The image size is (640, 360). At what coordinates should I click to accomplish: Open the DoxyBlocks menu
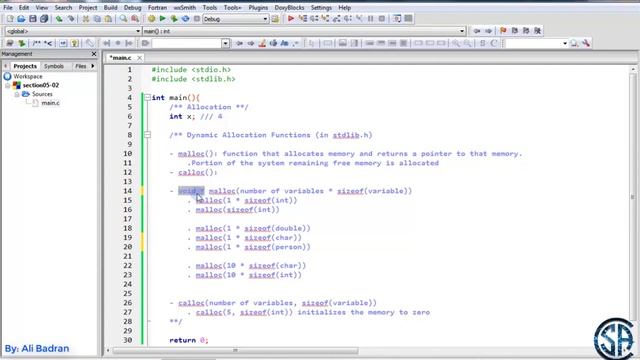[x=289, y=7]
